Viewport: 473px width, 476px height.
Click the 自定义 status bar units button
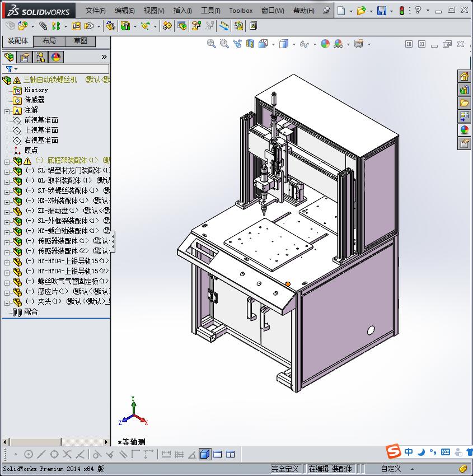[x=391, y=469]
